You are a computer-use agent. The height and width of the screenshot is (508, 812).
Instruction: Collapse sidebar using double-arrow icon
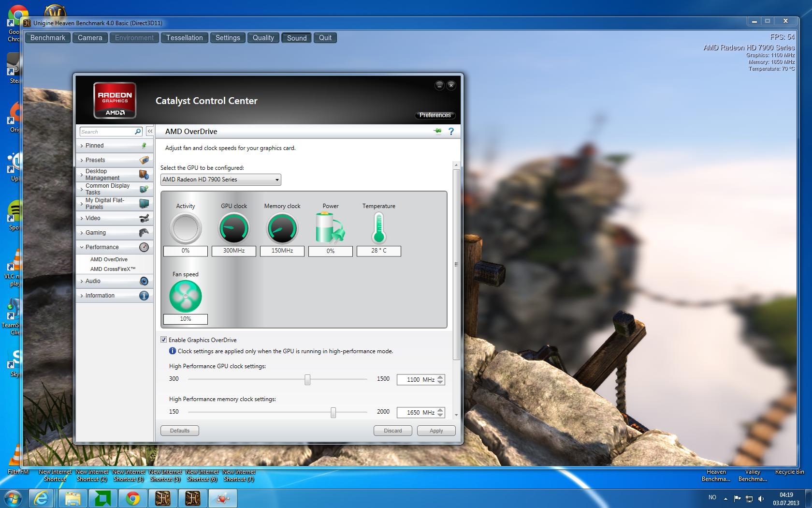tap(150, 132)
